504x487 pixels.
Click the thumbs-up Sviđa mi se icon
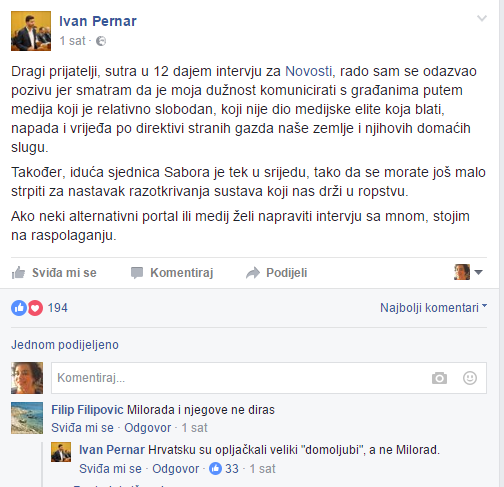(18, 273)
